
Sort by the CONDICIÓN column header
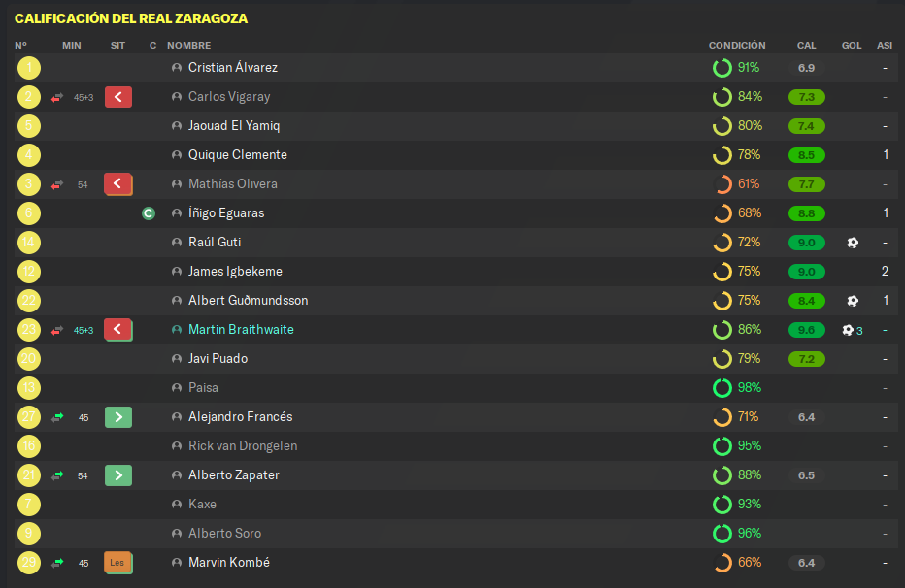737,45
